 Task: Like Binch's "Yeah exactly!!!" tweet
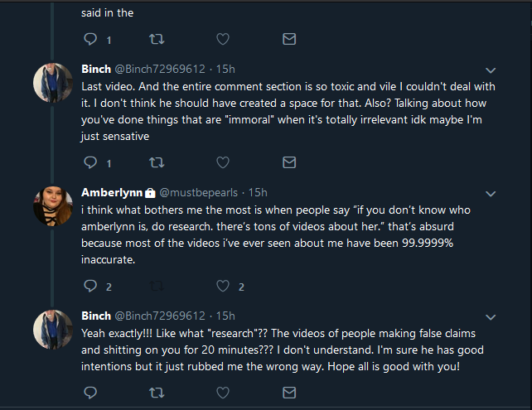coord(223,393)
